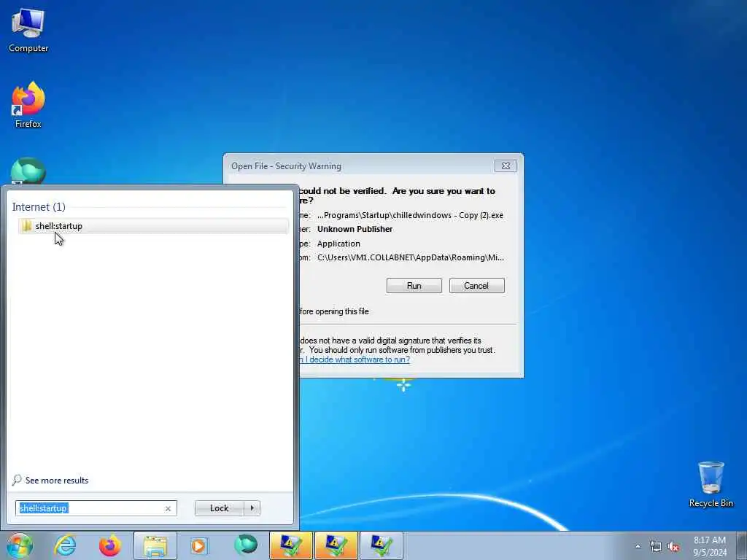Click the Type value Application
This screenshot has width=747, height=560.
[338, 244]
